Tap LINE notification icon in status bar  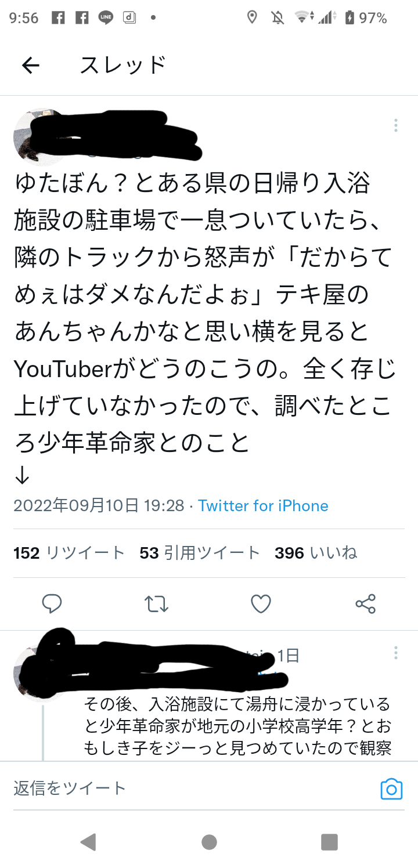pos(106,18)
